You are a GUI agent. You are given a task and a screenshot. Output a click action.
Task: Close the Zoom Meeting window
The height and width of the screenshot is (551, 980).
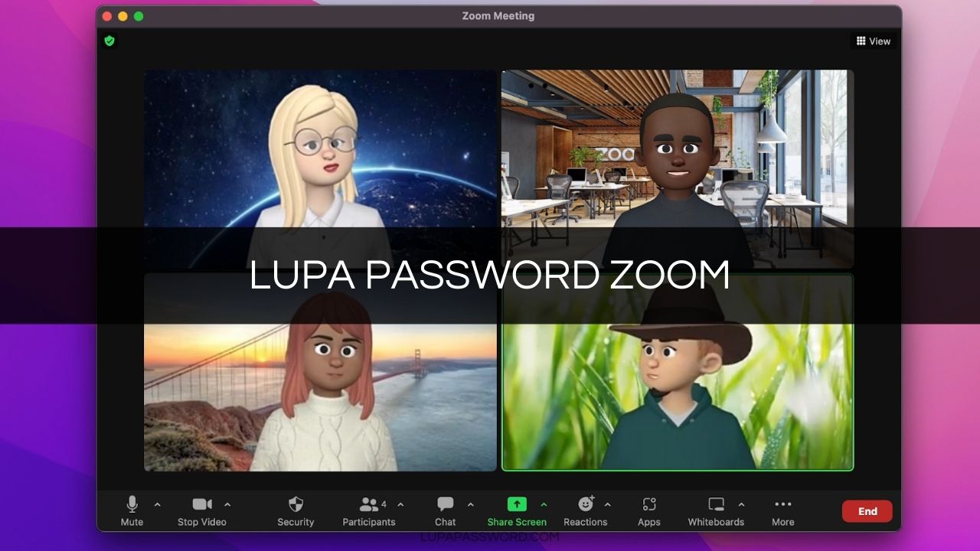pos(106,16)
